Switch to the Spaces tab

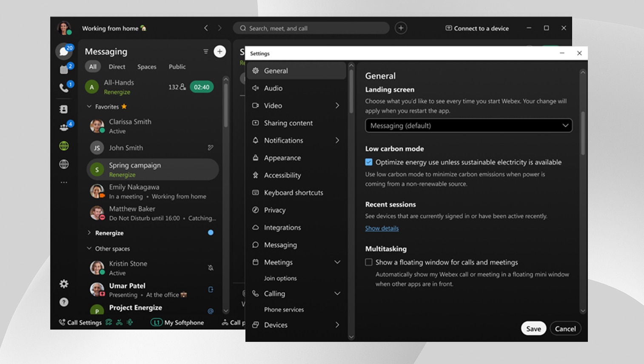(x=147, y=67)
